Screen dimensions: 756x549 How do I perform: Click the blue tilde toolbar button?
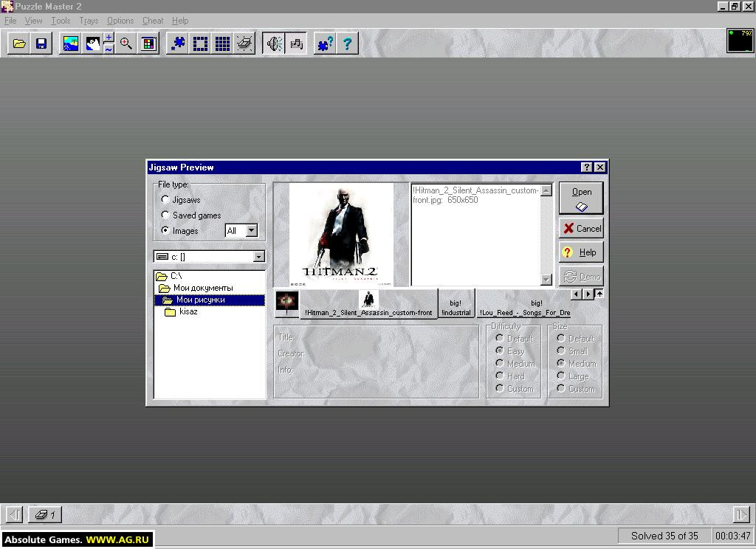point(109,49)
